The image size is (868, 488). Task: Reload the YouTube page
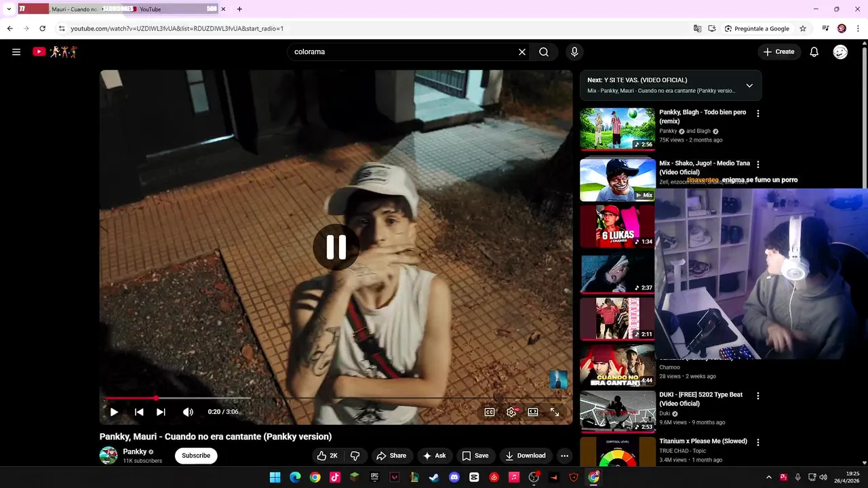pyautogui.click(x=42, y=28)
